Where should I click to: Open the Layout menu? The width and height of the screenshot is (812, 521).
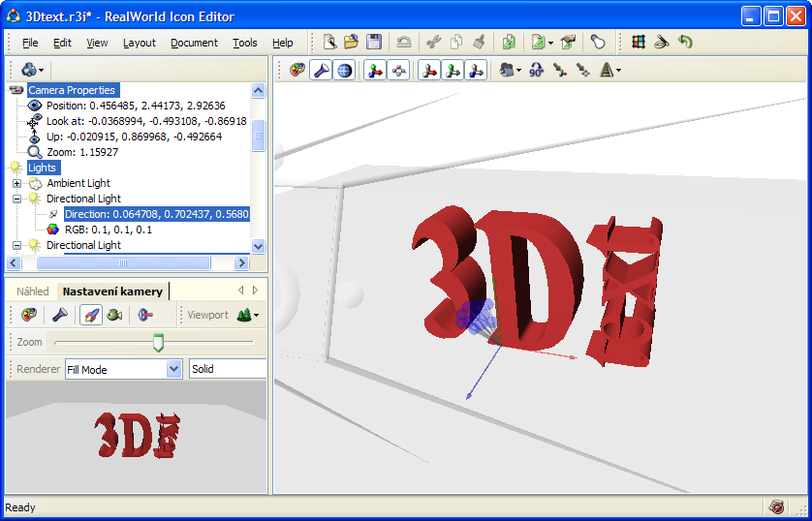point(140,43)
